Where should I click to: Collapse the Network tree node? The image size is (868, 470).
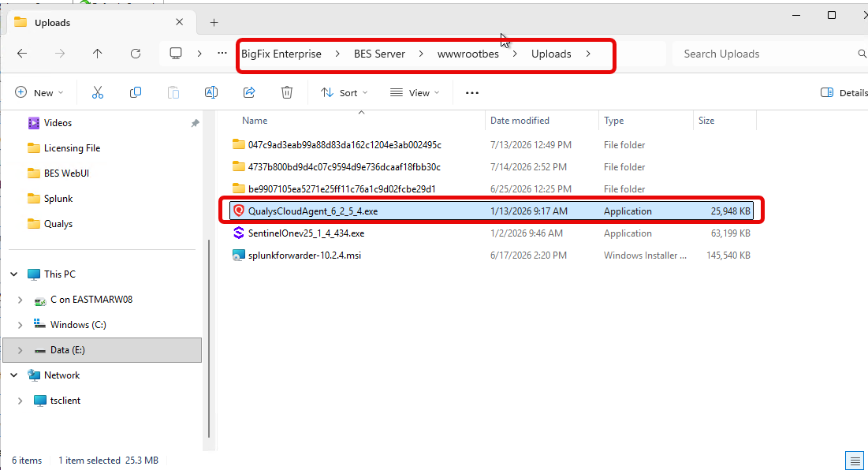tap(14, 375)
